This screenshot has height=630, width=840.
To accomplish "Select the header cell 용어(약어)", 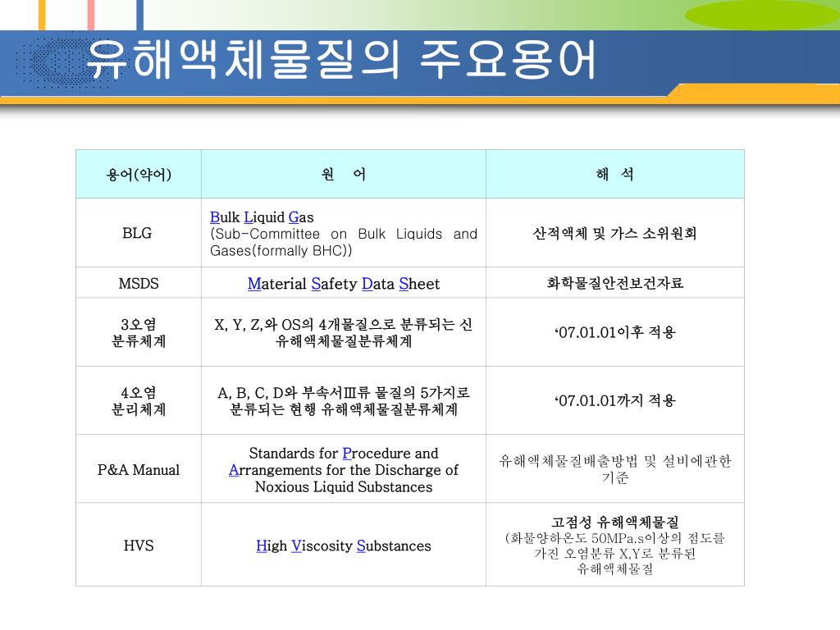I will [x=139, y=174].
